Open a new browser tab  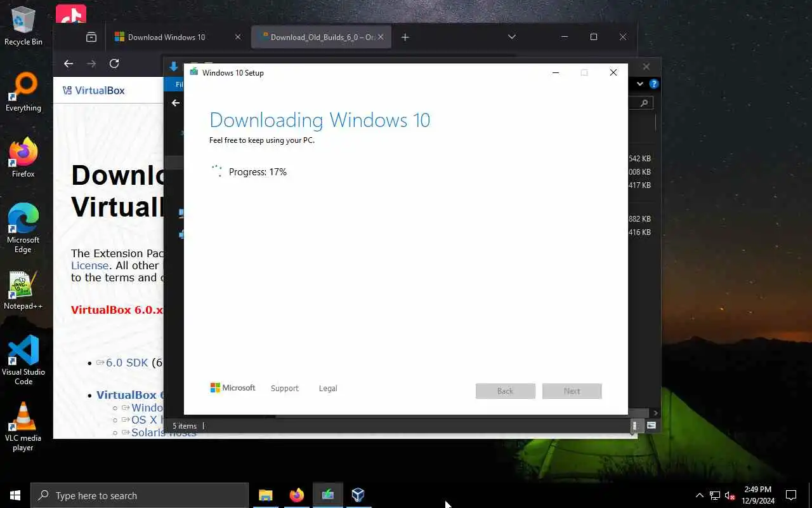tap(405, 37)
